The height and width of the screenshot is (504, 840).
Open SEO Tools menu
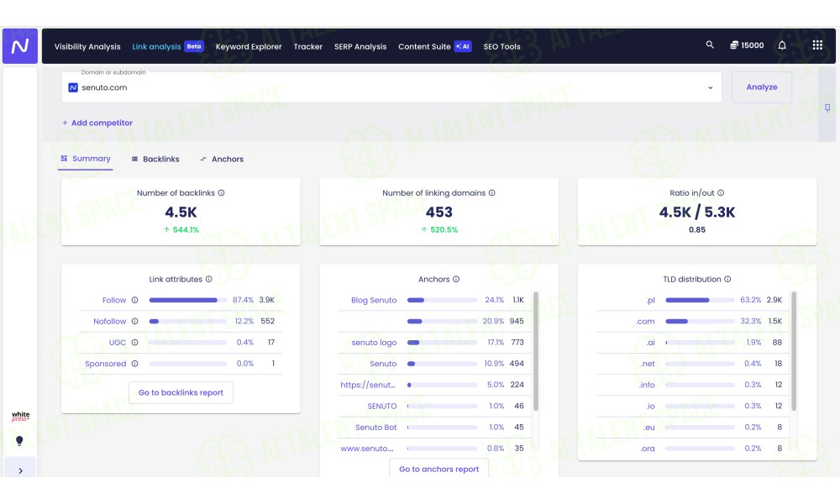[x=502, y=46]
